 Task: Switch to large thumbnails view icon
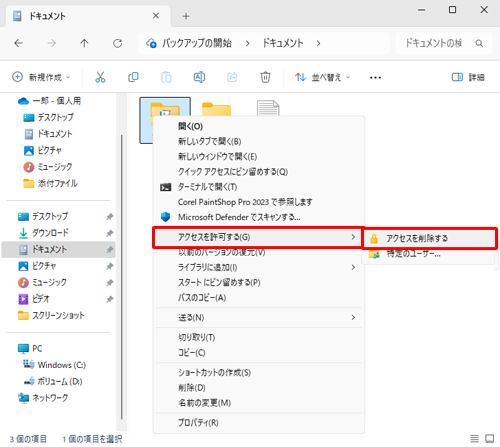[490, 438]
